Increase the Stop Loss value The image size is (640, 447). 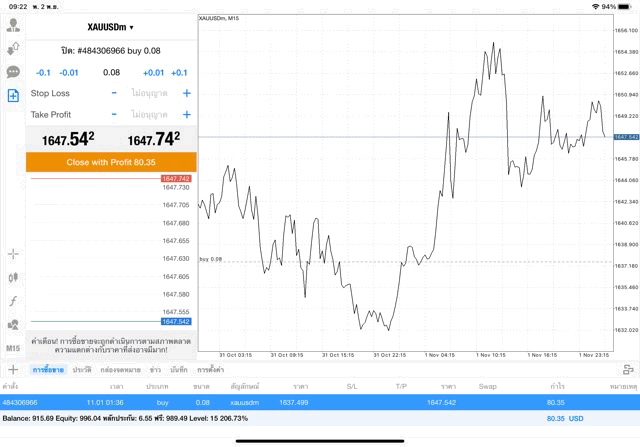187,93
